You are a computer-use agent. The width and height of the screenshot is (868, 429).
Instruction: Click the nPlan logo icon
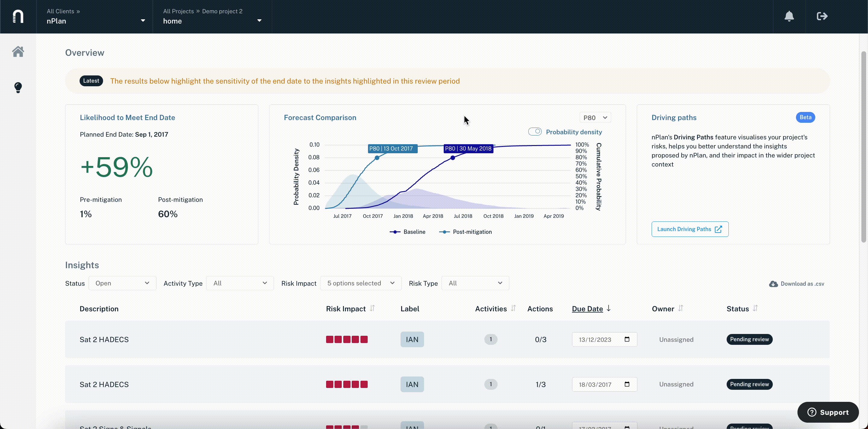18,16
